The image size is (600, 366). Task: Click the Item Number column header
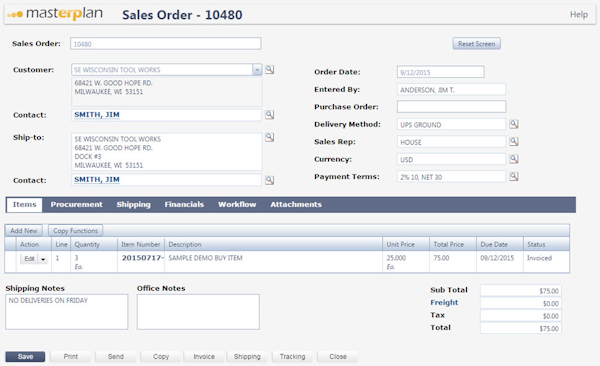point(141,244)
